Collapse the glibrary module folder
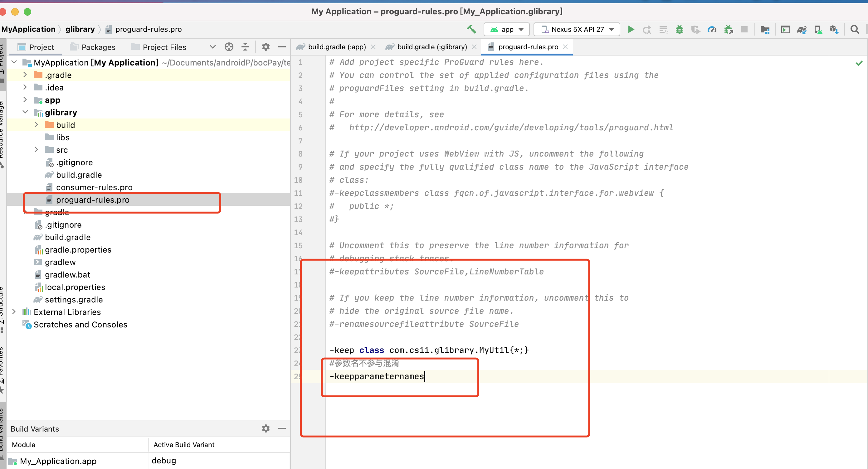The image size is (868, 469). click(25, 112)
